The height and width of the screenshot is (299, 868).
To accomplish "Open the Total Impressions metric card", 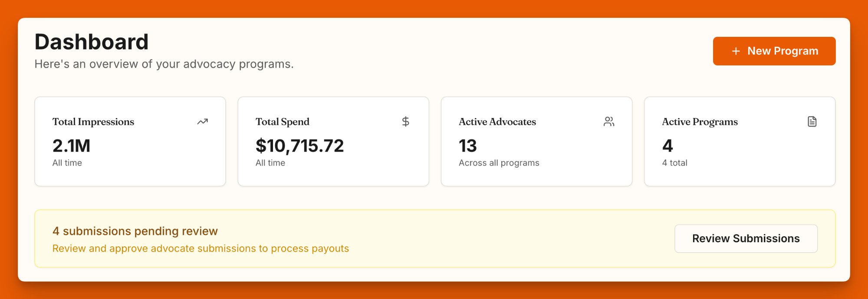I will [x=130, y=141].
